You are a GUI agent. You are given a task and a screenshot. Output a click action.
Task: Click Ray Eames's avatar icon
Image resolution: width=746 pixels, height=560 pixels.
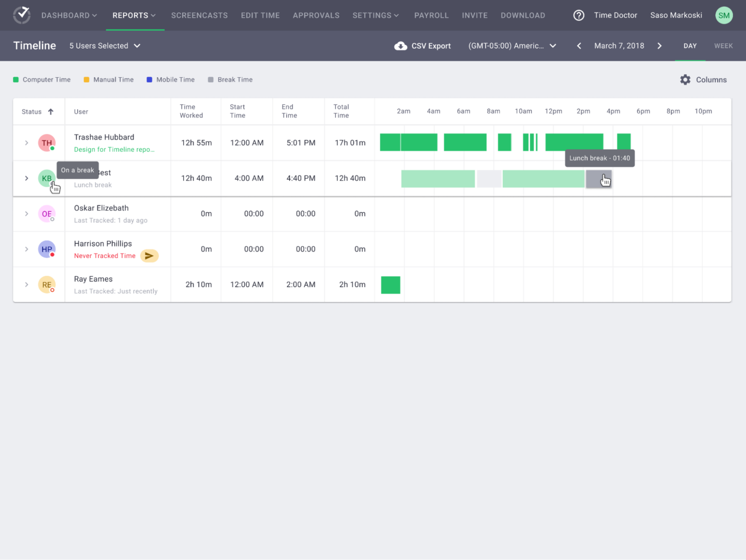(46, 284)
